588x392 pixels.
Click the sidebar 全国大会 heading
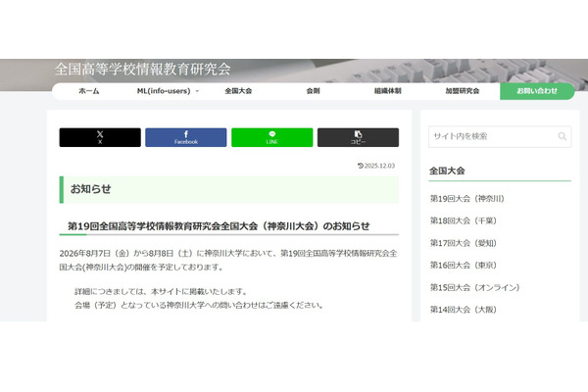pyautogui.click(x=447, y=171)
